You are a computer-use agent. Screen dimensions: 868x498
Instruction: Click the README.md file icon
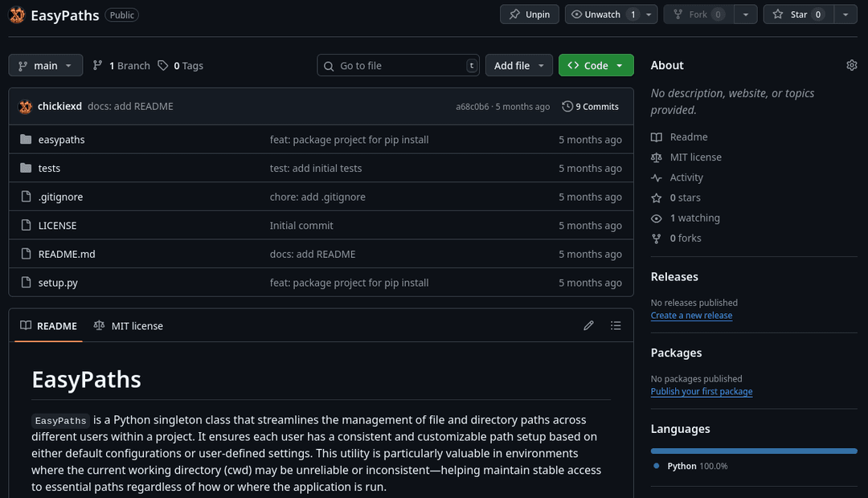coord(26,254)
